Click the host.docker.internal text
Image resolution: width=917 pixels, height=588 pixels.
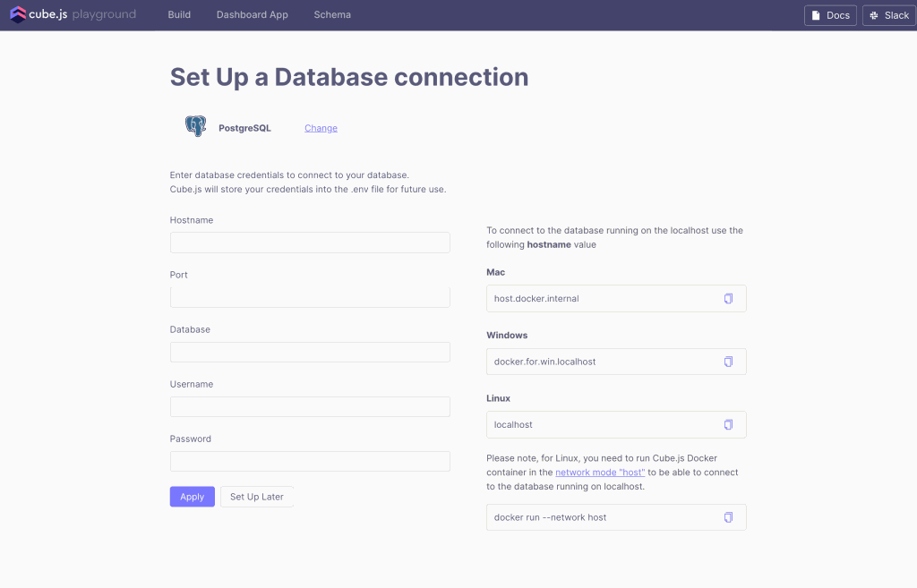(x=536, y=299)
